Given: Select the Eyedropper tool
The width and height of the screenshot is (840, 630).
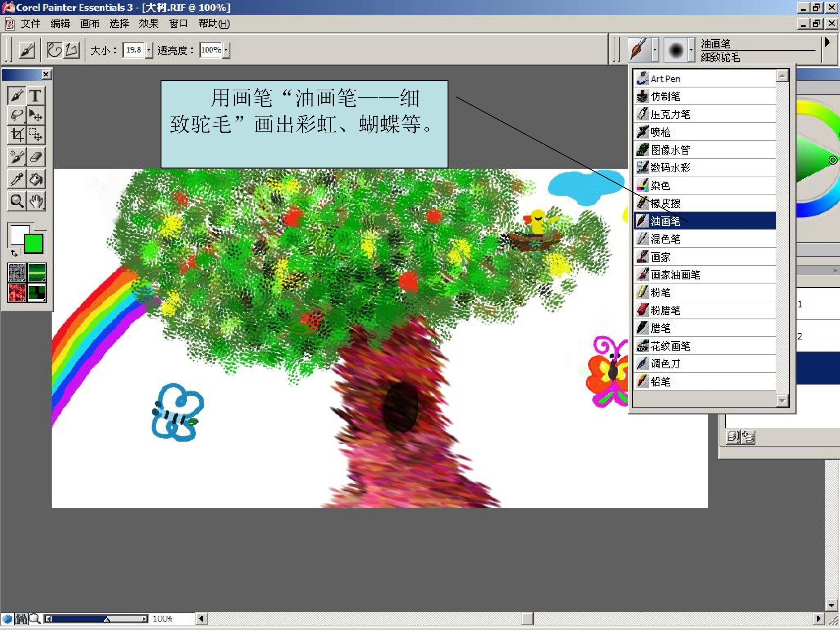Looking at the screenshot, I should (17, 179).
